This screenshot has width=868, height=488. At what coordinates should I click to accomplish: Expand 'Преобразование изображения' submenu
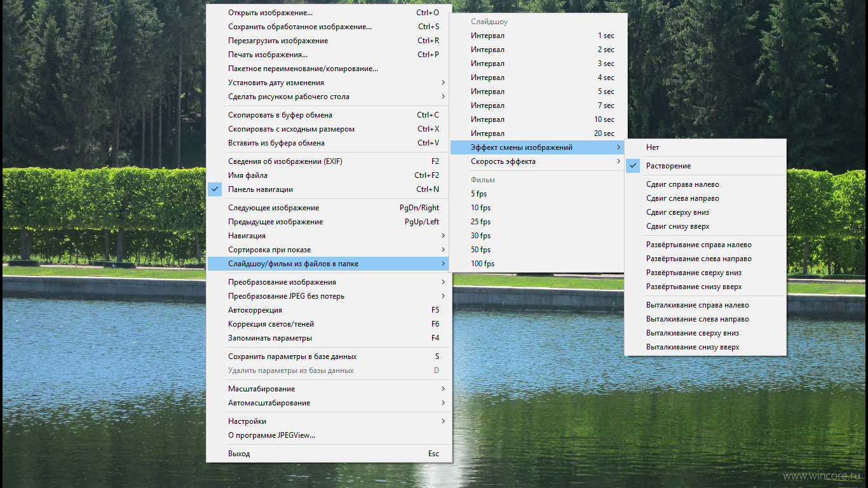(329, 282)
